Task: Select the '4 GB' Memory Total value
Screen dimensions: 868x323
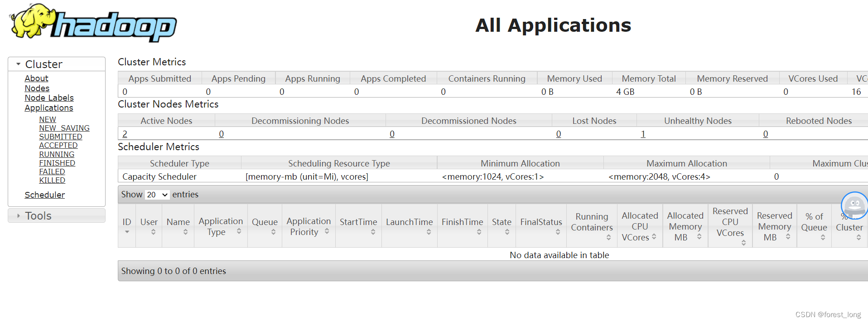Action: pyautogui.click(x=625, y=92)
